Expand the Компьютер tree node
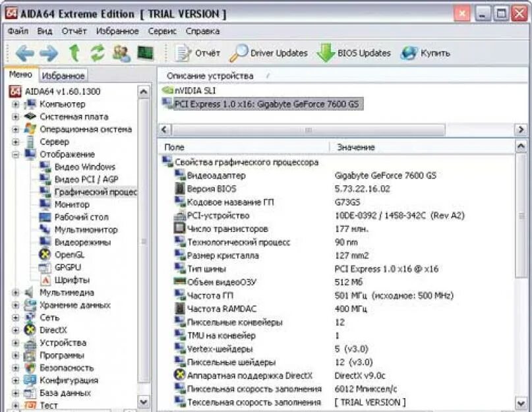Screen dimensions: 532x412 coord(15,104)
